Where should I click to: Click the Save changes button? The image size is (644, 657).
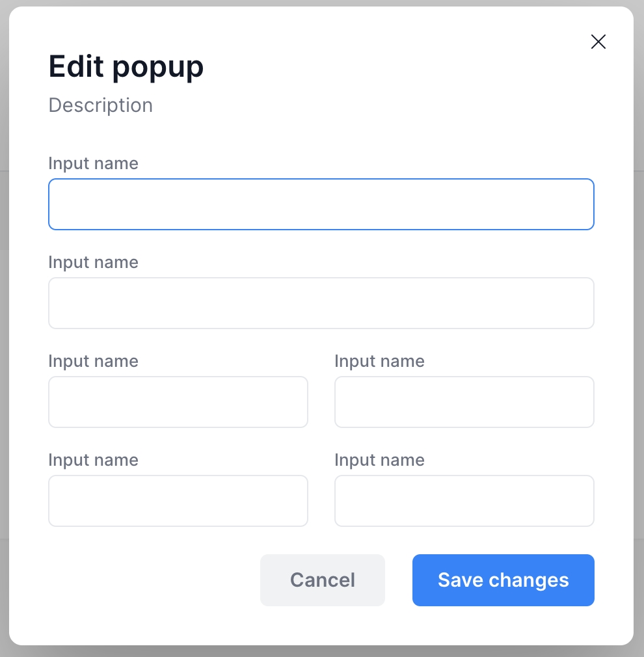pos(503,580)
